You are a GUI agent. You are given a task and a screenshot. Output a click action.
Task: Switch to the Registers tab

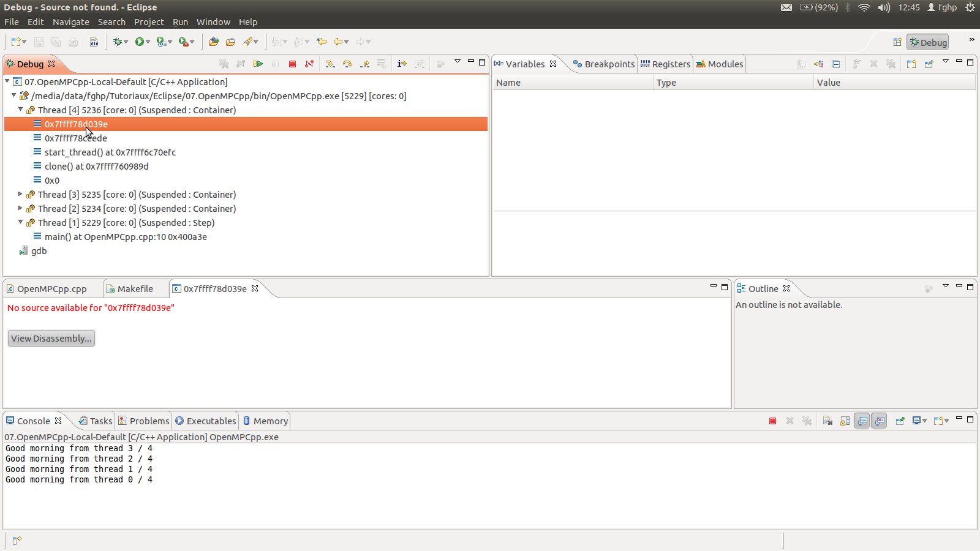coord(665,64)
